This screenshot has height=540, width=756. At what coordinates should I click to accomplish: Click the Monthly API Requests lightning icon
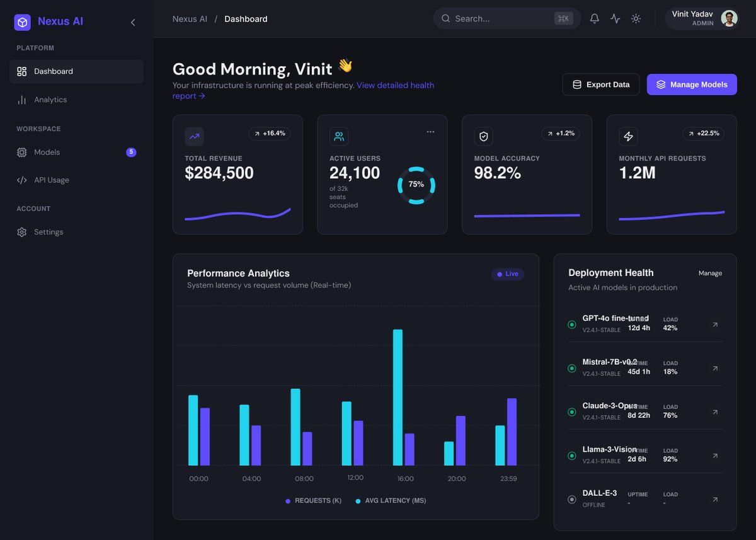tap(628, 136)
